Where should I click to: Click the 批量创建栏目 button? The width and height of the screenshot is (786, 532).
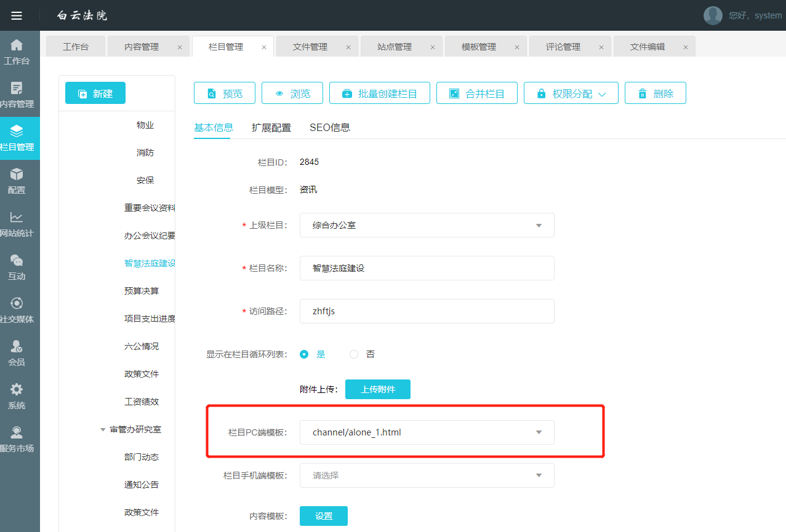379,93
